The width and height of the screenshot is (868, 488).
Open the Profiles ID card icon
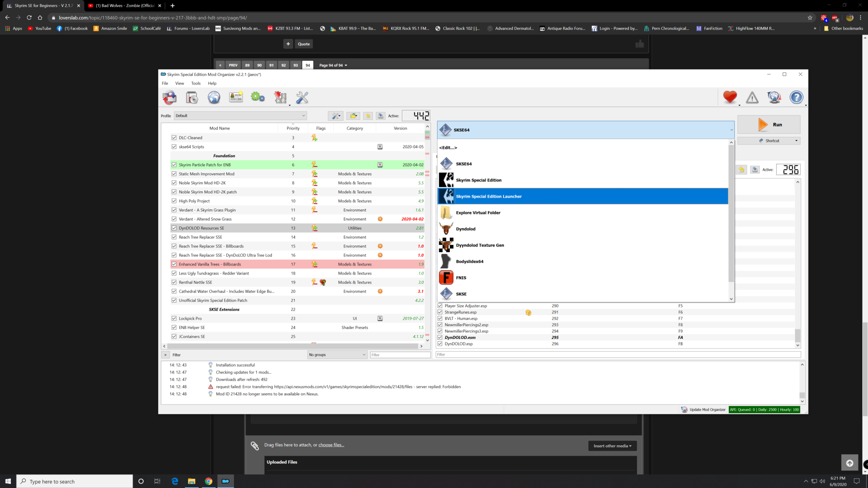(x=236, y=97)
